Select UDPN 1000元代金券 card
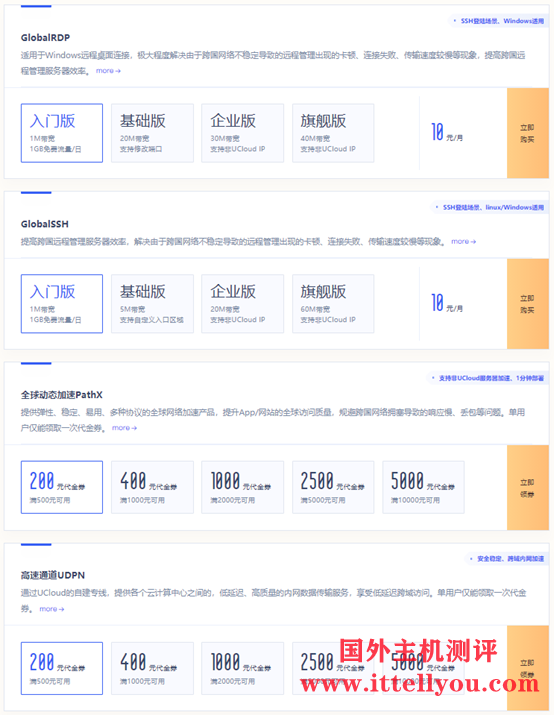 coord(243,668)
